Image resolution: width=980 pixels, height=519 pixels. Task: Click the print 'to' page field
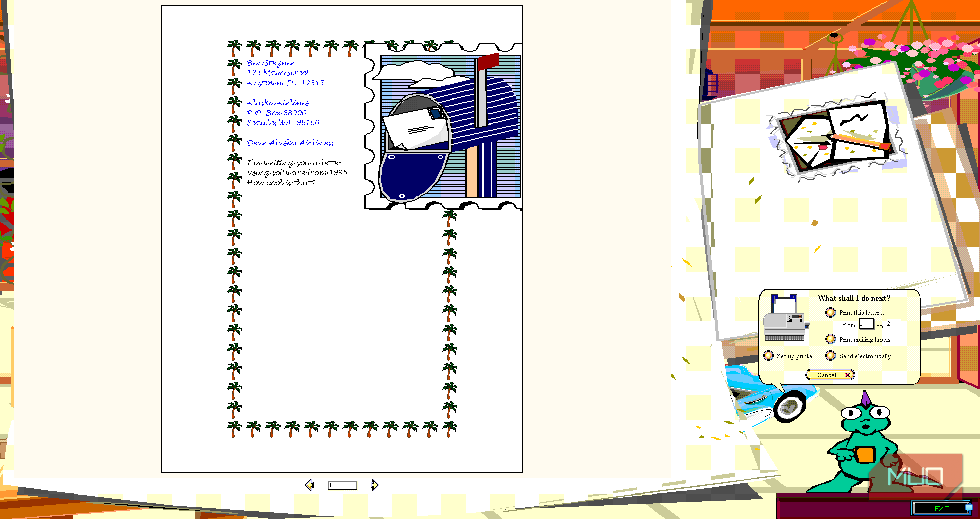click(x=894, y=324)
